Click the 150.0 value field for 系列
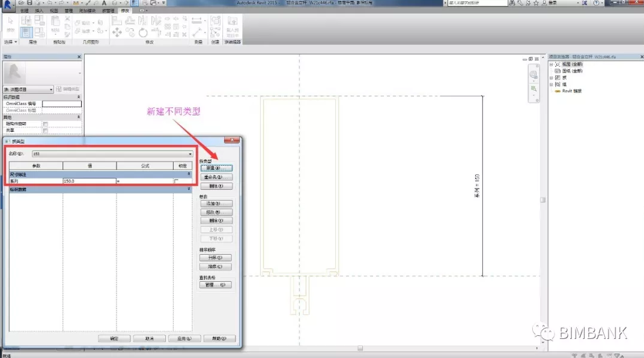Screen dimensions: 644x358 pos(90,181)
